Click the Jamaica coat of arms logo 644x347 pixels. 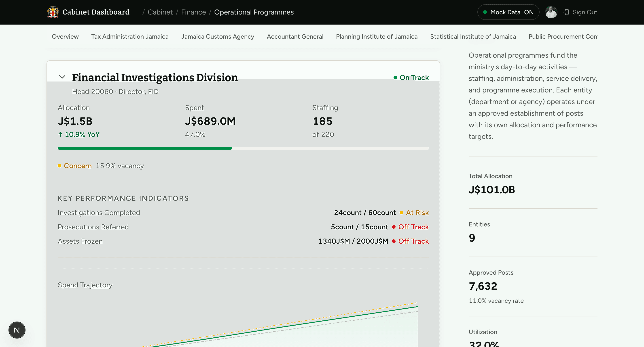click(53, 12)
